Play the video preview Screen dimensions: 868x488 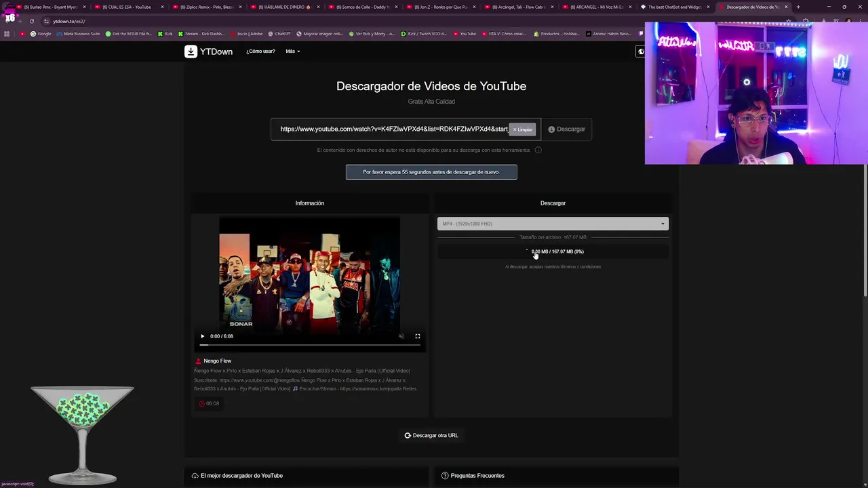tap(202, 336)
